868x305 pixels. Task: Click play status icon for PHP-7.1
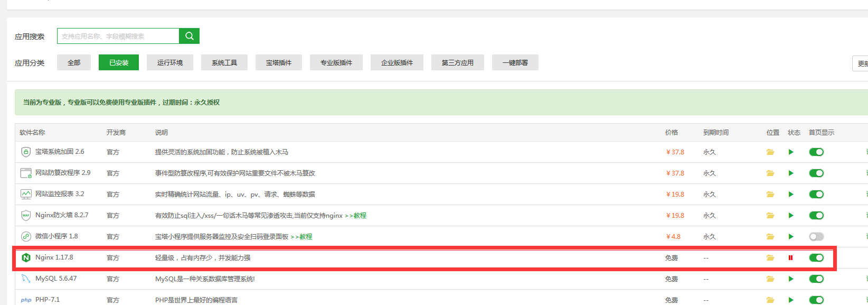coord(791,300)
